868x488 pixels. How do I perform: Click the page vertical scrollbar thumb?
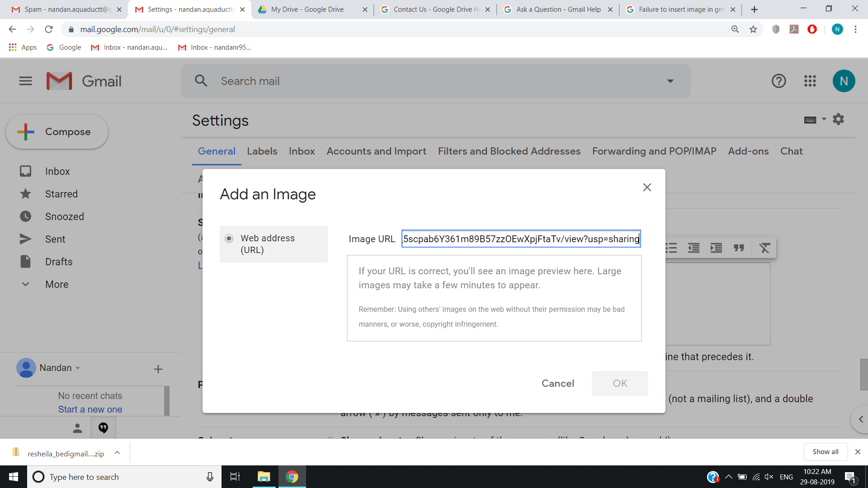[x=863, y=374]
